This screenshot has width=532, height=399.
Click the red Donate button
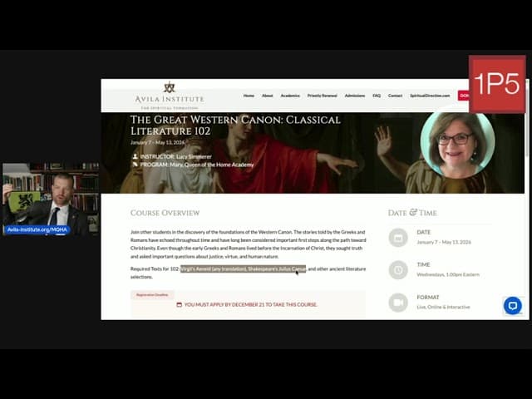click(464, 96)
